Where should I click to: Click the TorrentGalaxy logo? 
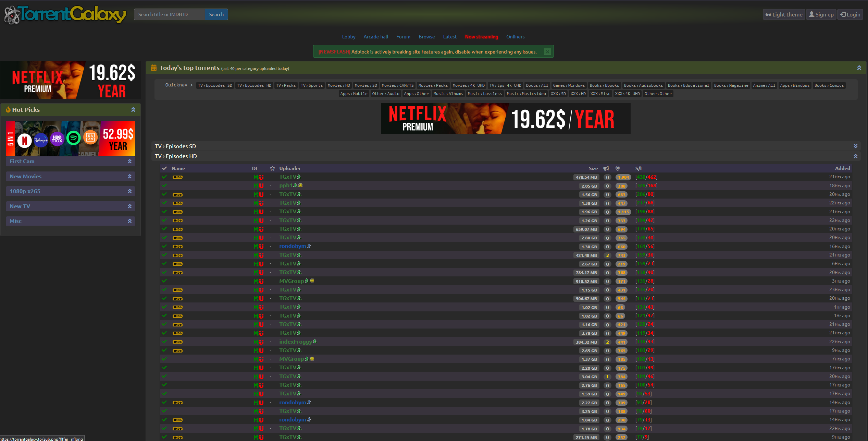coord(65,14)
